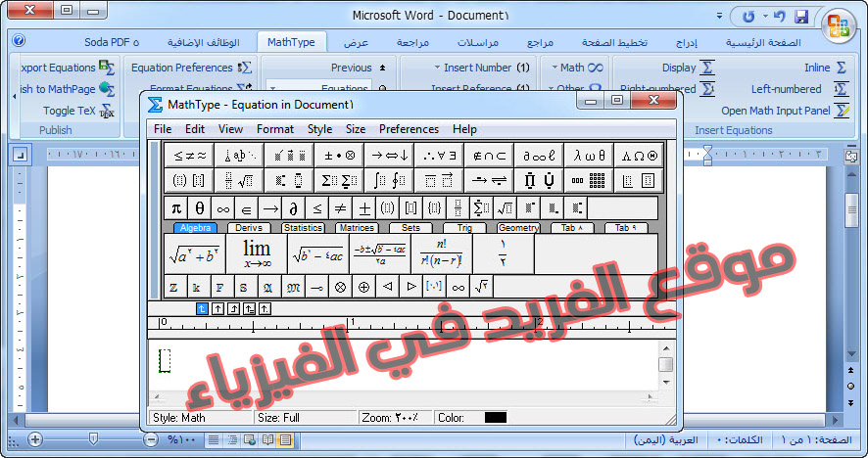Open the fence templates palette
Image resolution: width=868 pixels, height=458 pixels.
189,180
